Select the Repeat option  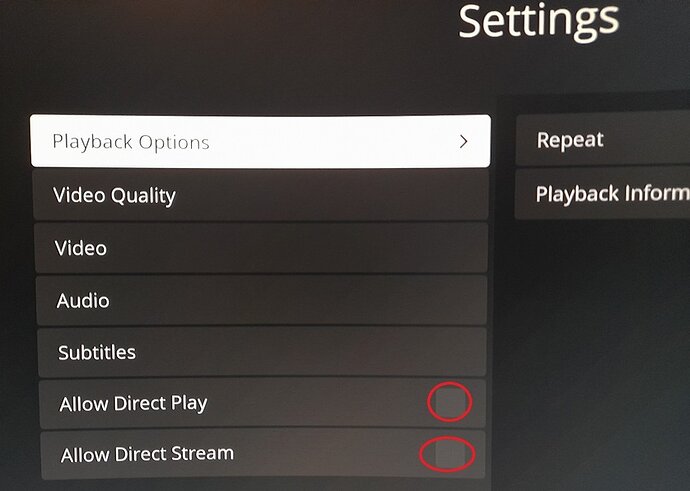tap(603, 140)
